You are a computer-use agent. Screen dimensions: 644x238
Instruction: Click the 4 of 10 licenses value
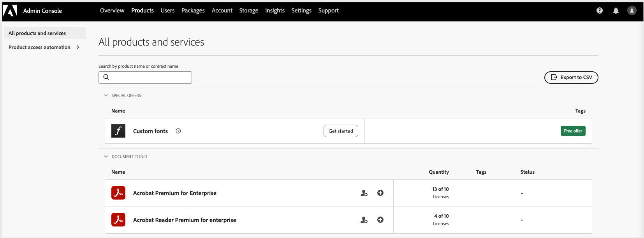coord(442,216)
